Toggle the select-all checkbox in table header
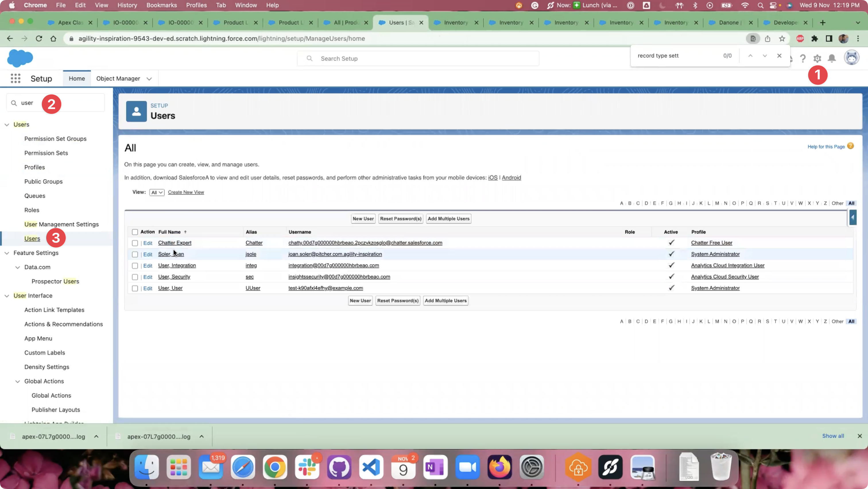868x489 pixels. (x=135, y=232)
